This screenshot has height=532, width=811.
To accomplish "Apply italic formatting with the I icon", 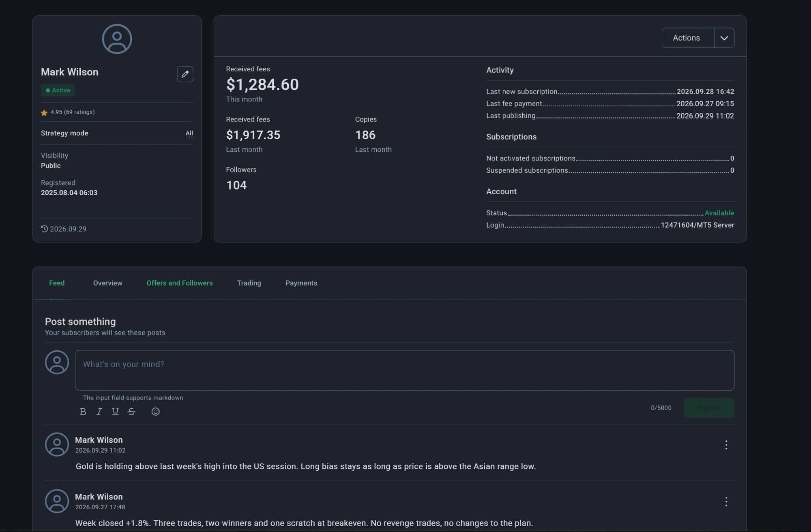I will pyautogui.click(x=99, y=412).
